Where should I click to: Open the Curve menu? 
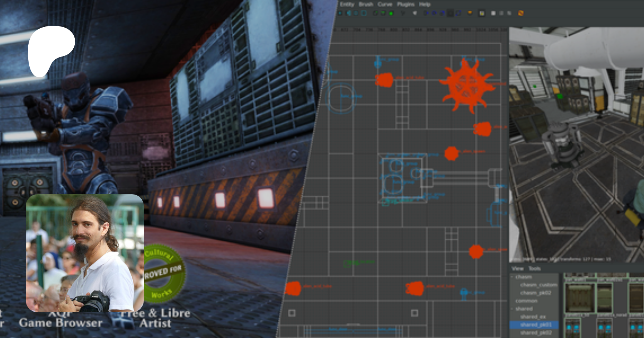click(385, 4)
